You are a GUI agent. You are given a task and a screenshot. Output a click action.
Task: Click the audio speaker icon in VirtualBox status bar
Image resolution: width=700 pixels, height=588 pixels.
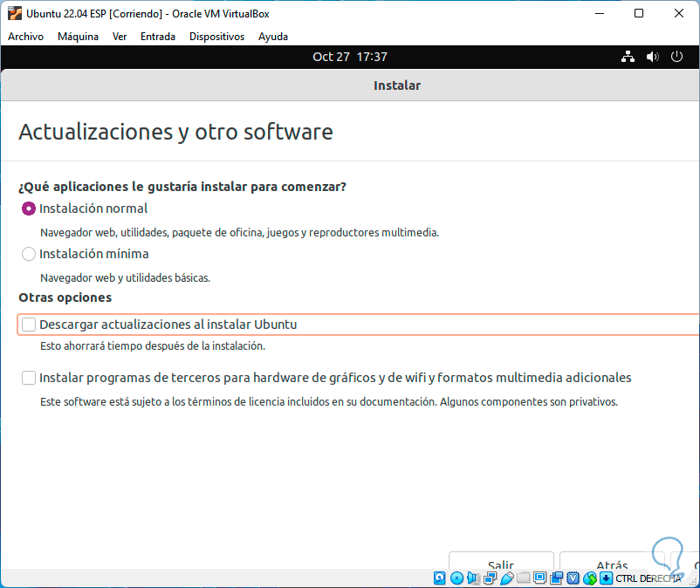coord(473,578)
